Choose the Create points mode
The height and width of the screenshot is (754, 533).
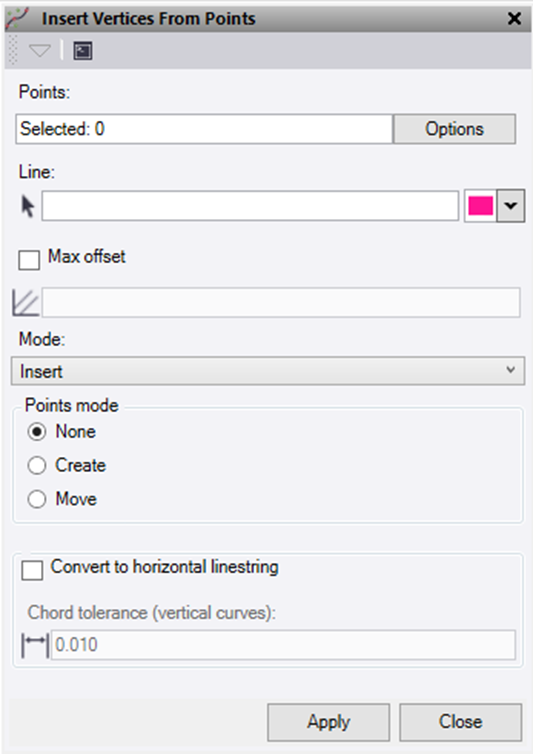tap(37, 465)
